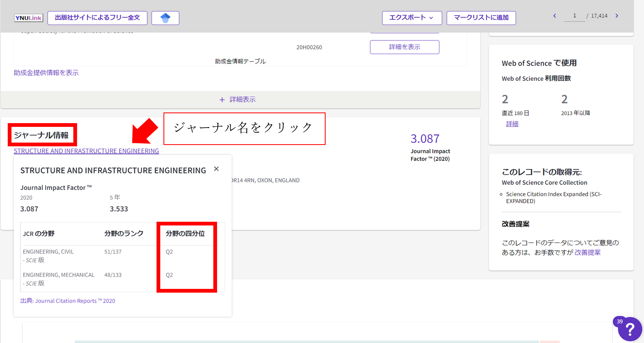Click the 分野の四分位 column header
This screenshot has width=644, height=343.
(185, 234)
